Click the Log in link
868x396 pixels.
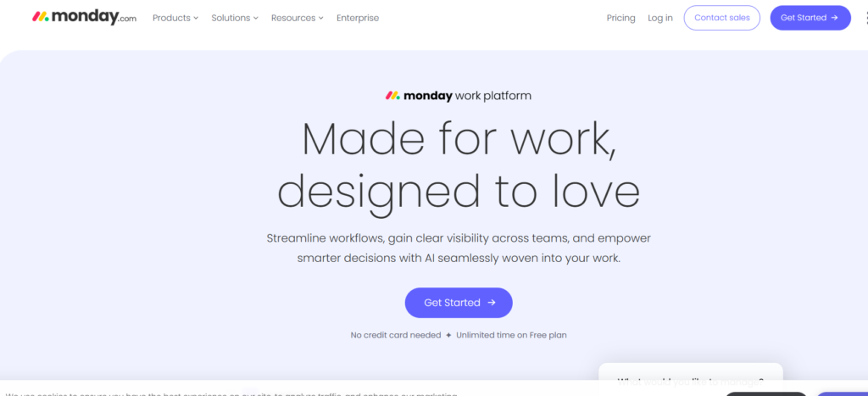(660, 18)
